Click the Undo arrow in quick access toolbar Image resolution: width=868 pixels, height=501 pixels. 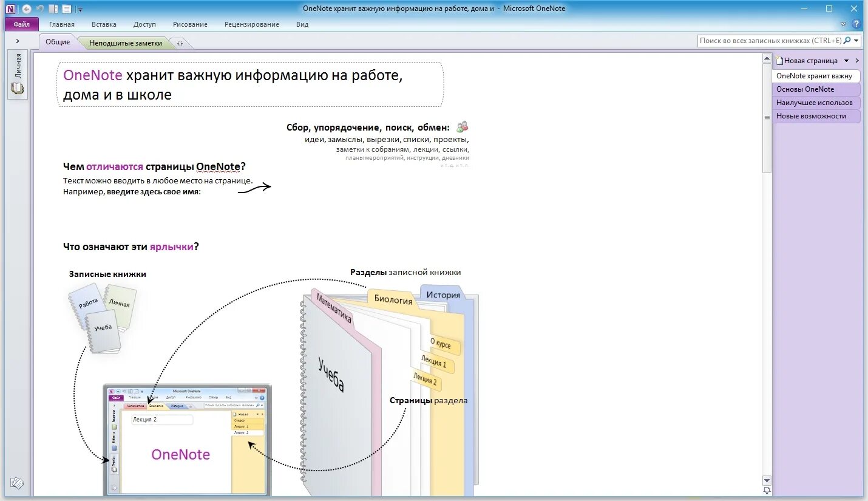(40, 9)
